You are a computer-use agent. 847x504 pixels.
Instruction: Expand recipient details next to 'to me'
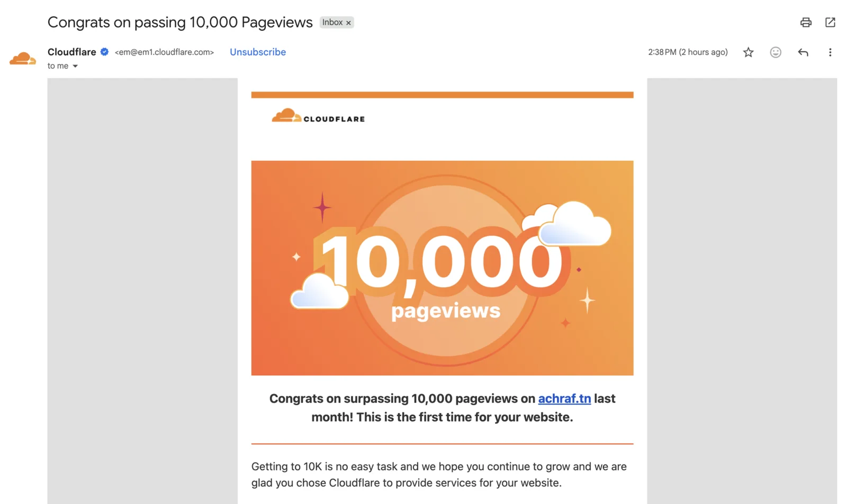point(75,66)
